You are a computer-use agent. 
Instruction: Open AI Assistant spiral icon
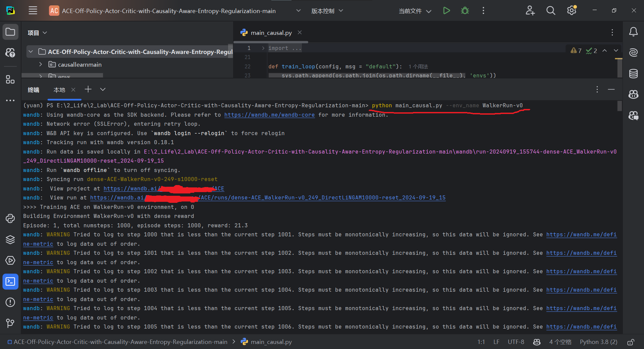point(633,53)
